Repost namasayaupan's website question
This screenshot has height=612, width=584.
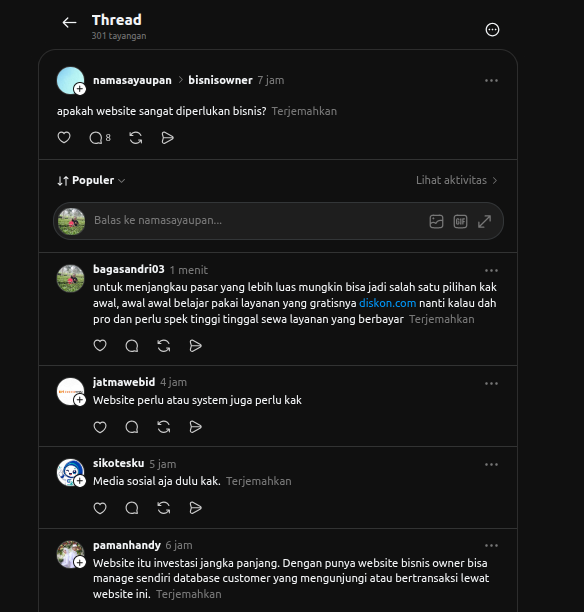[135, 138]
